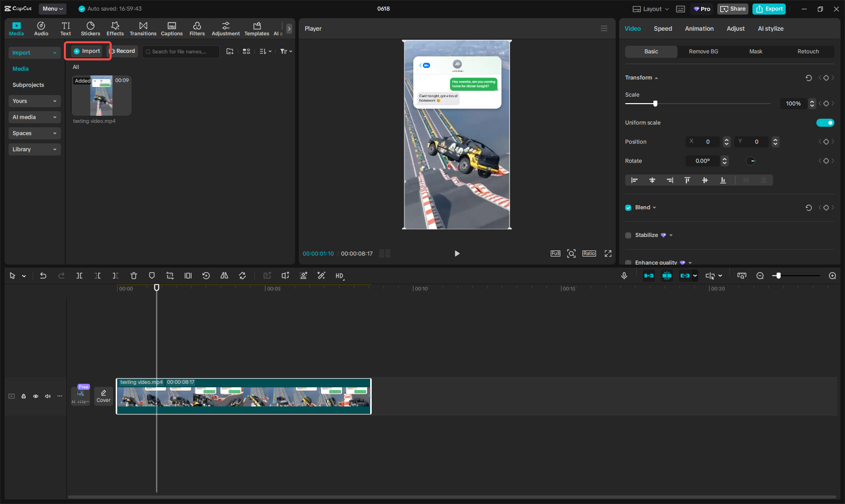The image size is (845, 504).
Task: Open the Speed tab
Action: (662, 29)
